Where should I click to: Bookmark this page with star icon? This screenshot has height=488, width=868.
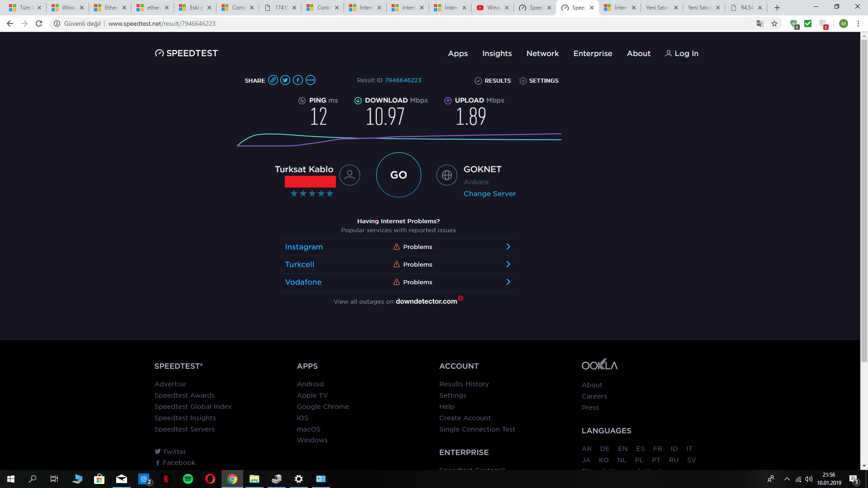coord(774,23)
